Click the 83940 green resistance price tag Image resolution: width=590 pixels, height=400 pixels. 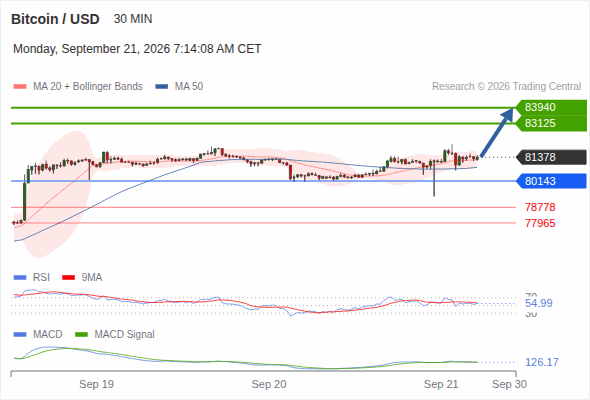[x=551, y=107]
